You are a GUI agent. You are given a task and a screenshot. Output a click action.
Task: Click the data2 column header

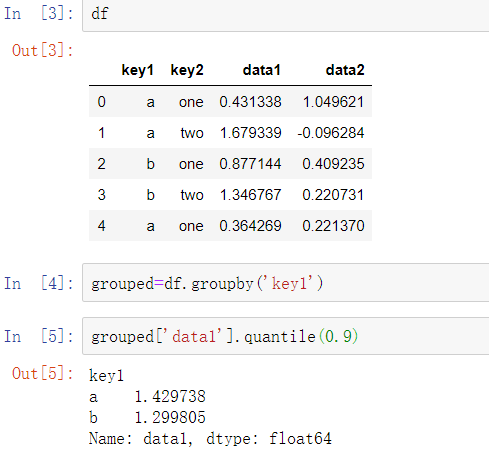click(345, 70)
